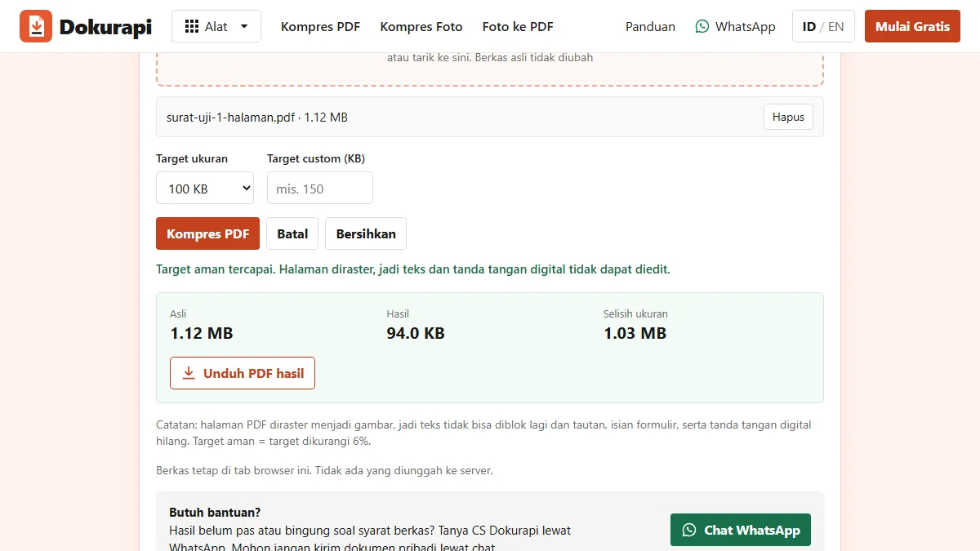Switch language to EN
The width and height of the screenshot is (980, 551).
pos(835,27)
